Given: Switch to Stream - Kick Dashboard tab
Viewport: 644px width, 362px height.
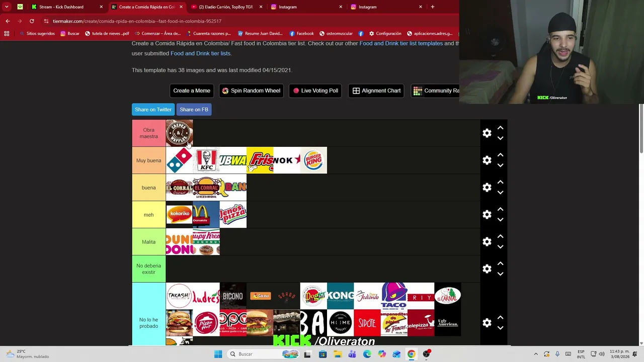Looking at the screenshot, I should [x=66, y=7].
